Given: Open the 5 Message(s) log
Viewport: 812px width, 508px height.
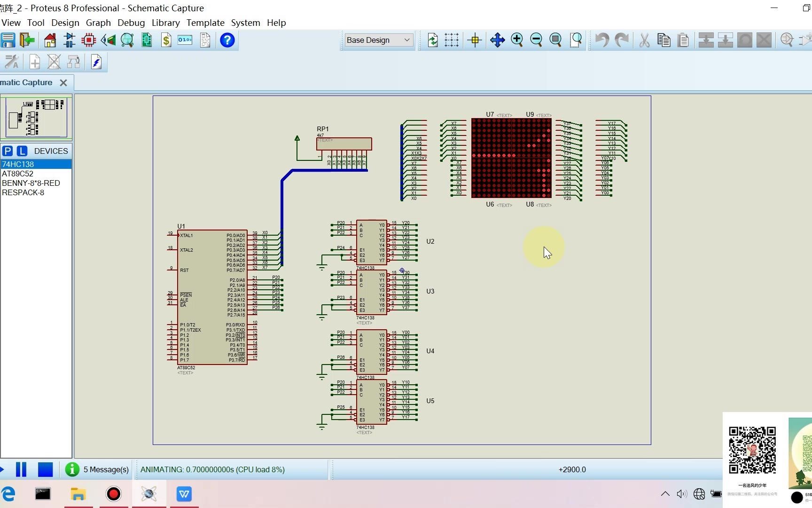Looking at the screenshot, I should (x=106, y=469).
